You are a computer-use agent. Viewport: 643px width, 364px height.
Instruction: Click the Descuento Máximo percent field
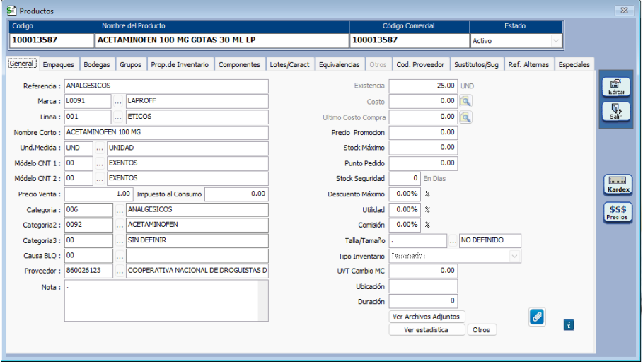[405, 194]
